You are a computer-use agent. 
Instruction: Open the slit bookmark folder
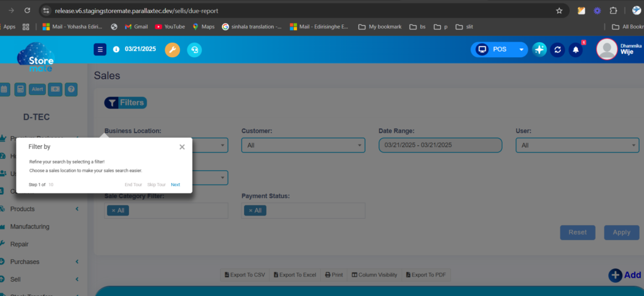(465, 26)
